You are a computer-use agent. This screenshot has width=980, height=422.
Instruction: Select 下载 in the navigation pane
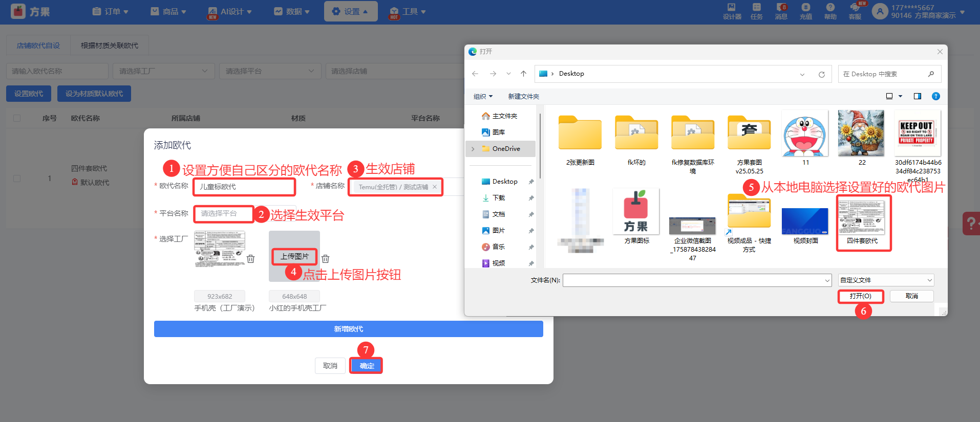tap(499, 198)
